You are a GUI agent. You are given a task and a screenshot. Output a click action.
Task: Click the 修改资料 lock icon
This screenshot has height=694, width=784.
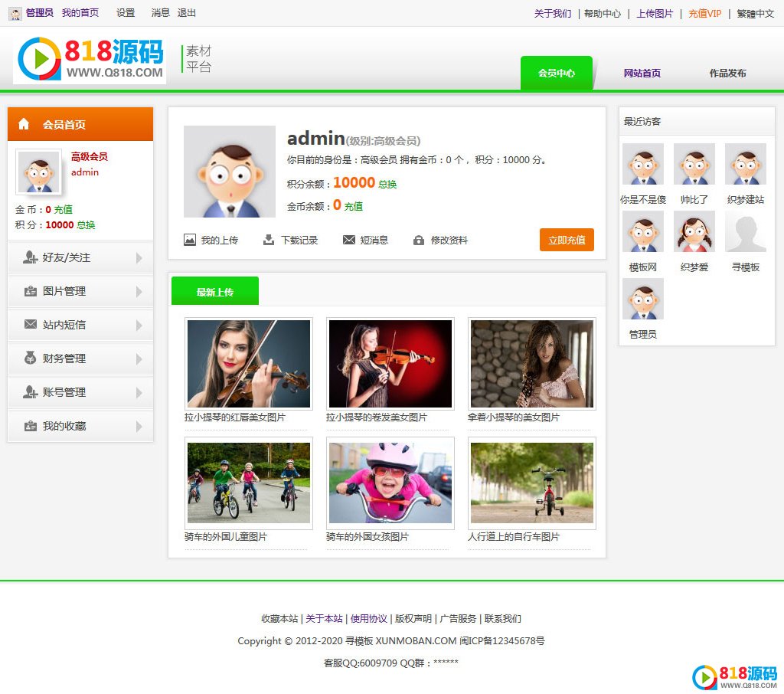(419, 241)
